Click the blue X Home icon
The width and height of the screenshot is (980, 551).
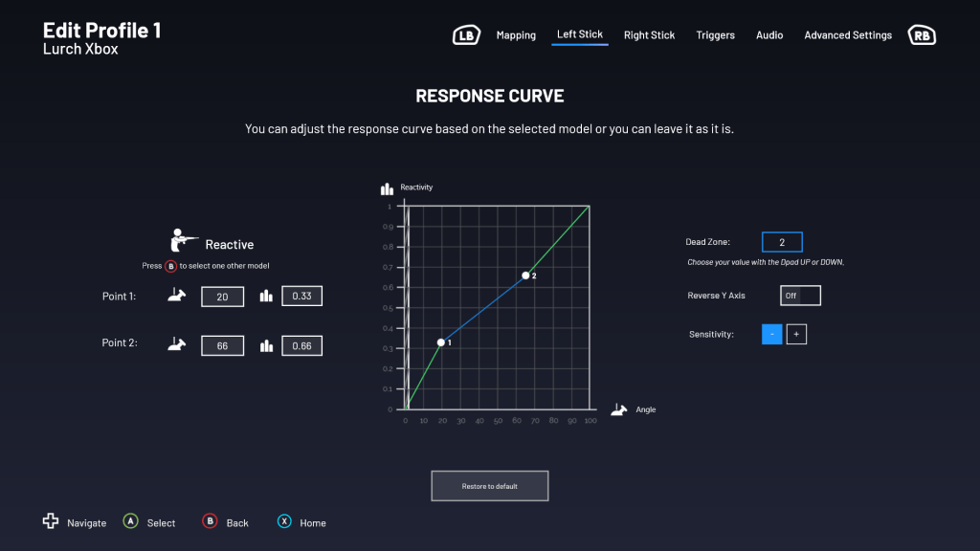click(284, 521)
